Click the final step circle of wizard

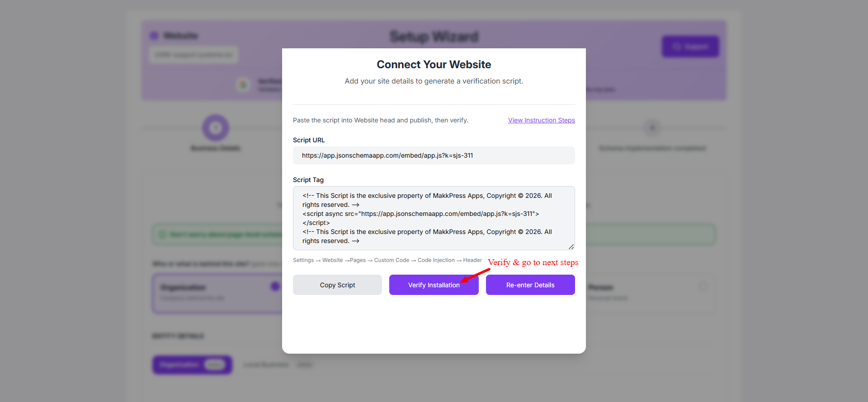click(652, 128)
